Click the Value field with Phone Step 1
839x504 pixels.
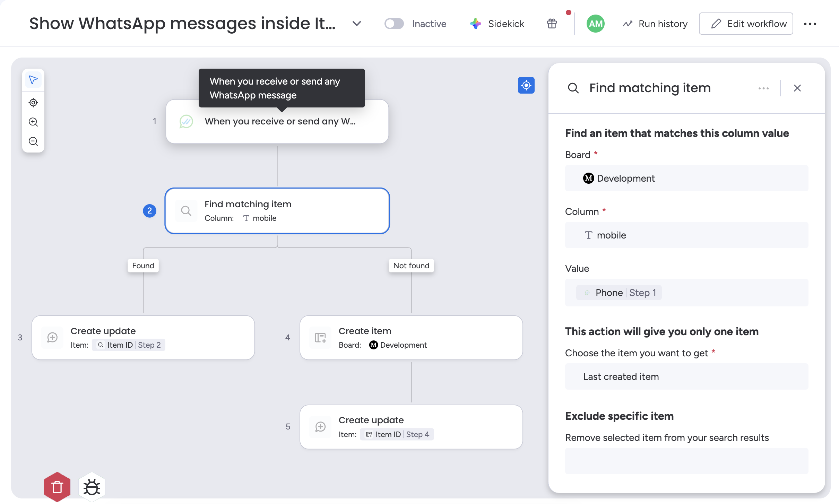686,293
